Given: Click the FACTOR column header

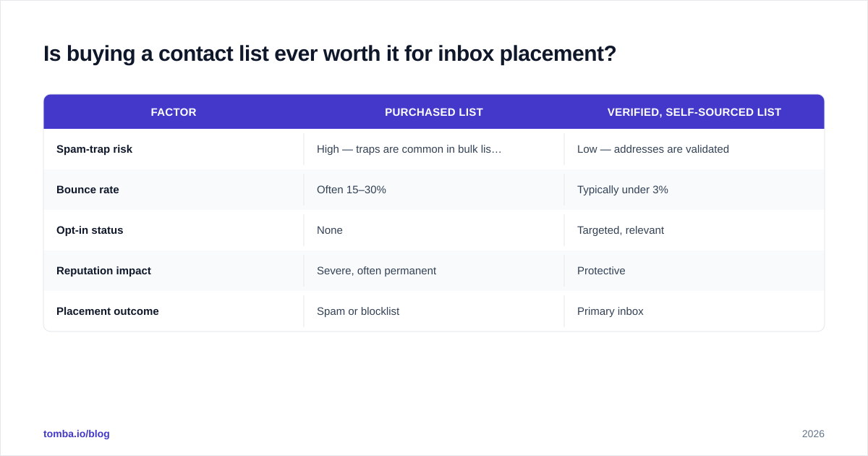Looking at the screenshot, I should tap(174, 112).
